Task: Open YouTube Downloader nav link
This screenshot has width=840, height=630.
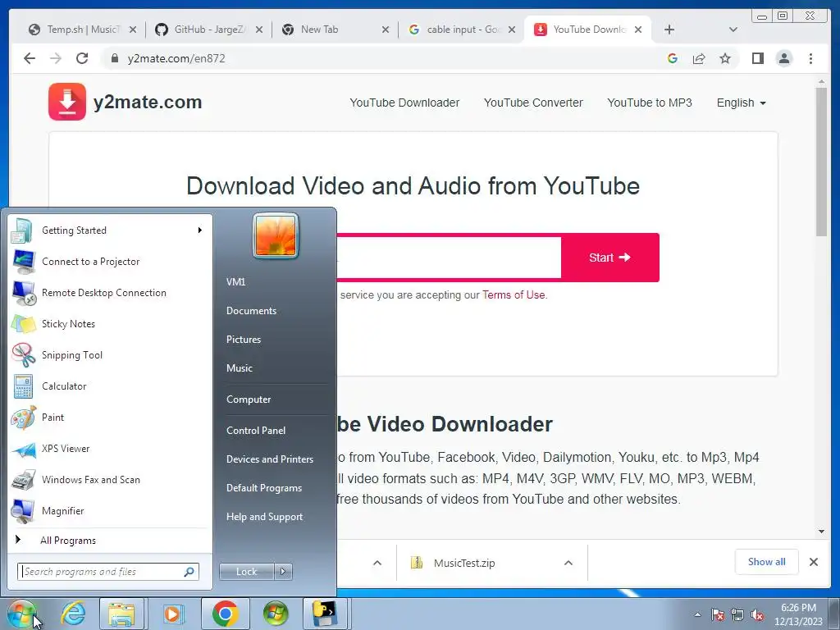Action: (404, 103)
